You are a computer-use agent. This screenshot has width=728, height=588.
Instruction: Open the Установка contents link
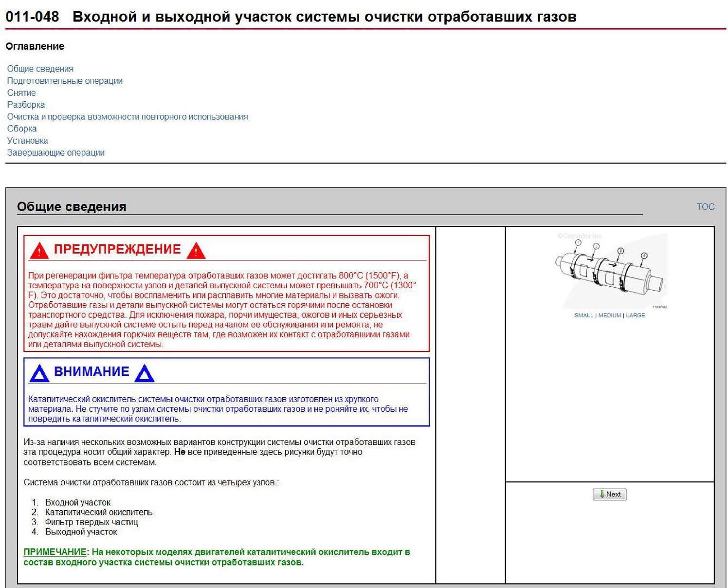(28, 141)
